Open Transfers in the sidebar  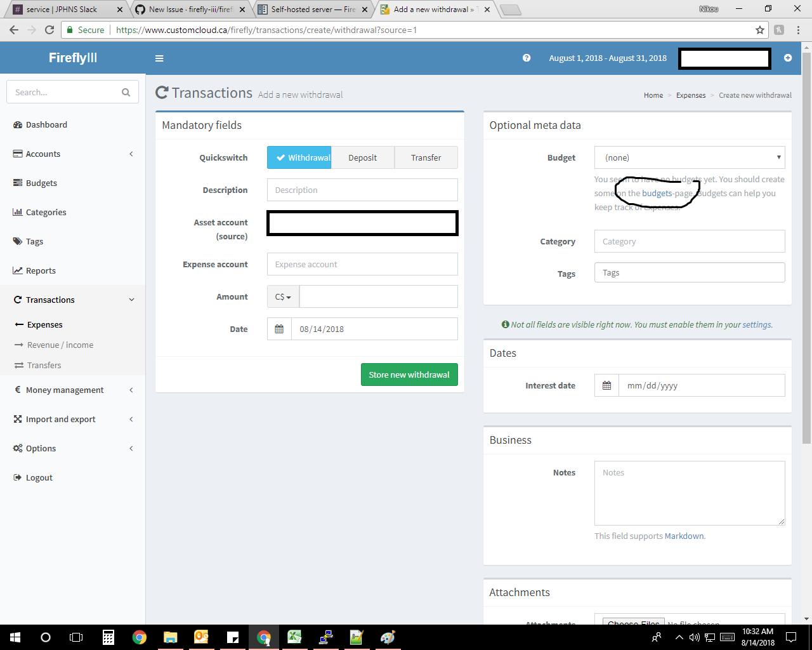pyautogui.click(x=44, y=365)
